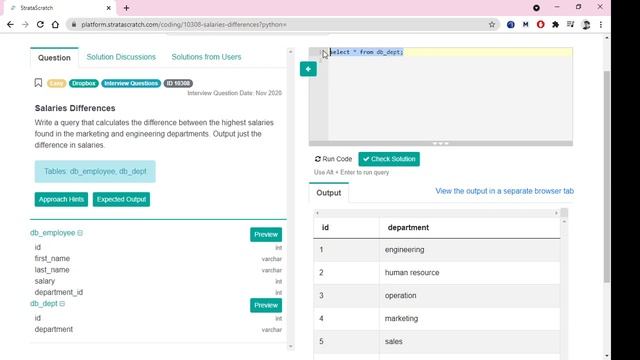Save question with the bookmark flag icon
Viewport: 640px width, 360px height.
38,83
